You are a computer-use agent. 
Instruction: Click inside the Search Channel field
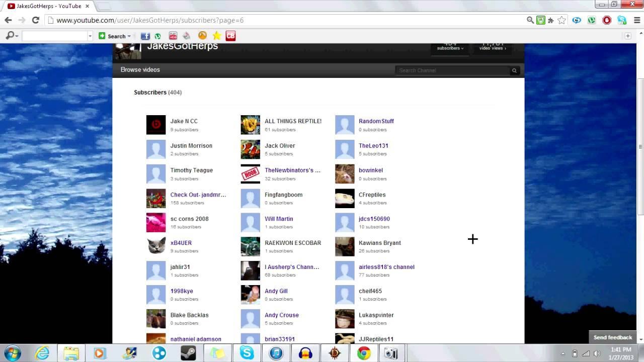pos(452,70)
